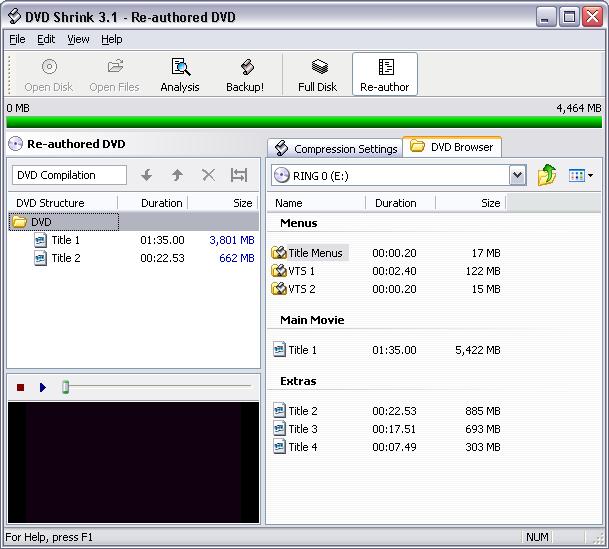This screenshot has width=609, height=549.
Task: Switch to Full Disk mode
Action: tap(318, 75)
